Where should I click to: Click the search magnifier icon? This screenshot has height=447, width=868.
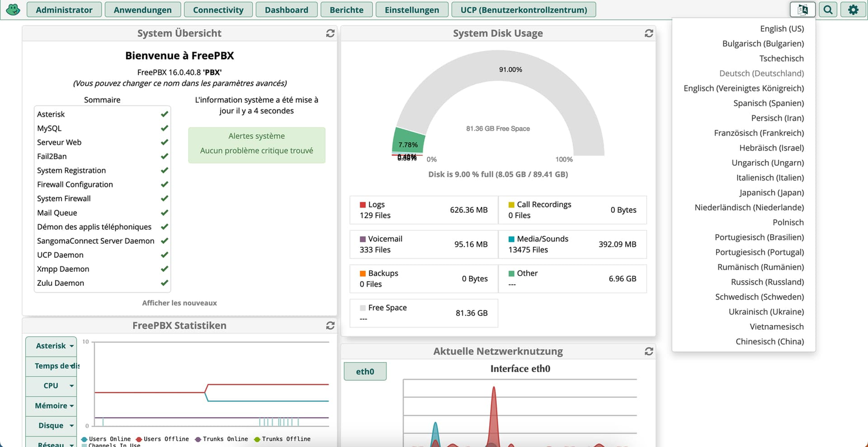click(x=828, y=9)
